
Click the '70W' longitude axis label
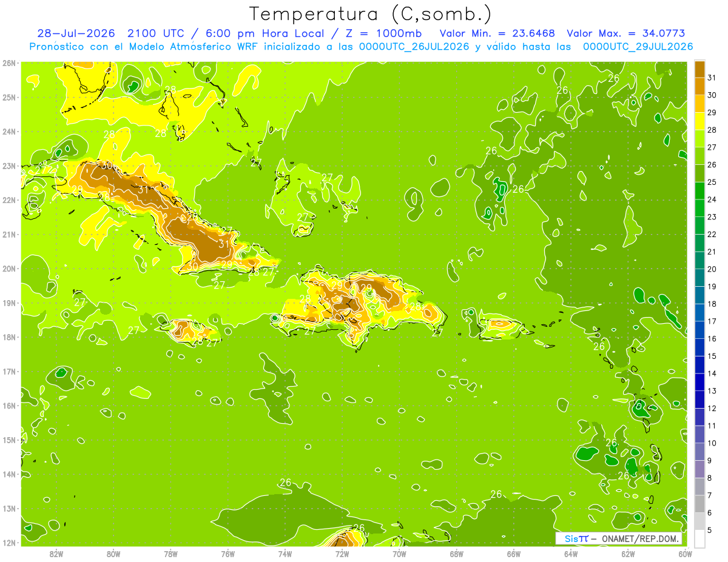pyautogui.click(x=399, y=554)
